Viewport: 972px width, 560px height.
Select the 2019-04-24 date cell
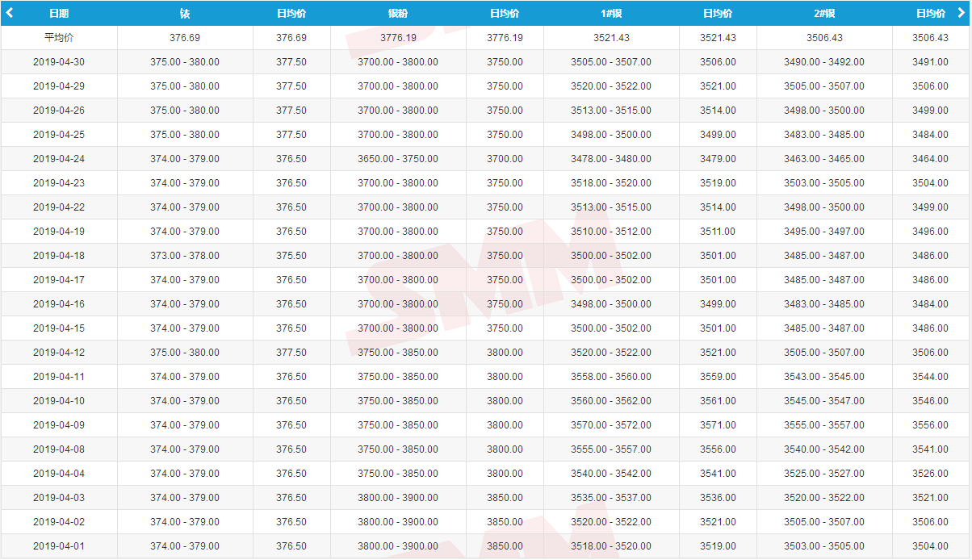pos(59,159)
